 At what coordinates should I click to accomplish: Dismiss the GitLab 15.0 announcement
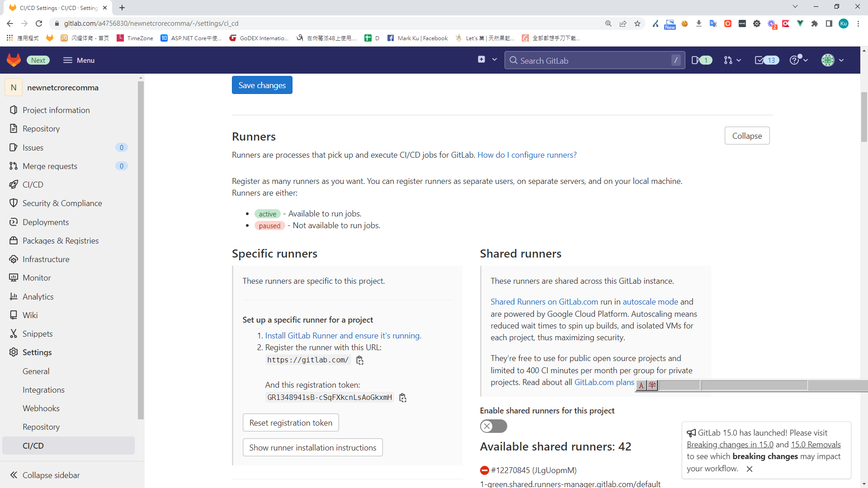pos(750,469)
